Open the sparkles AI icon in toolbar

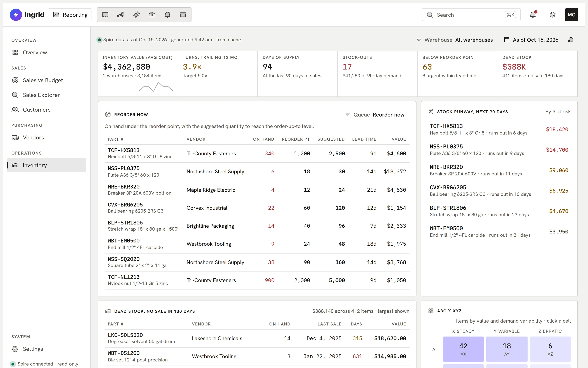click(136, 15)
